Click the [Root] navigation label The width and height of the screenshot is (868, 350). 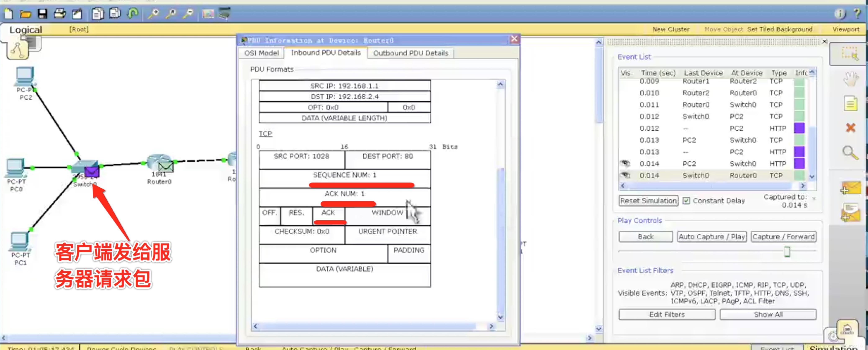(x=79, y=29)
